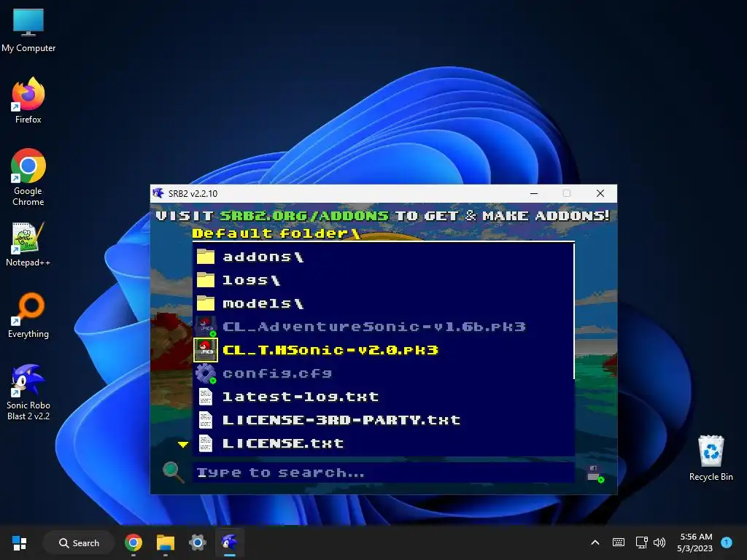Open the notification badge in tray
This screenshot has height=560, width=747.
[727, 542]
